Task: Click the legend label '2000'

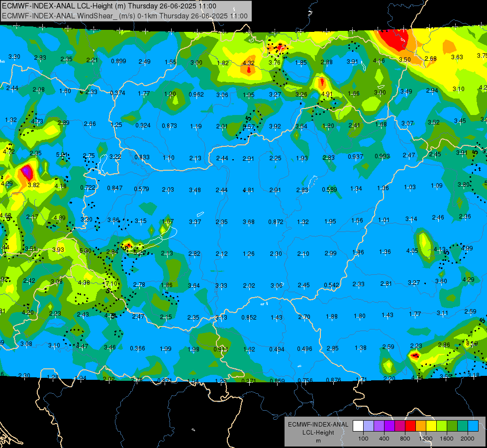Action: click(468, 439)
